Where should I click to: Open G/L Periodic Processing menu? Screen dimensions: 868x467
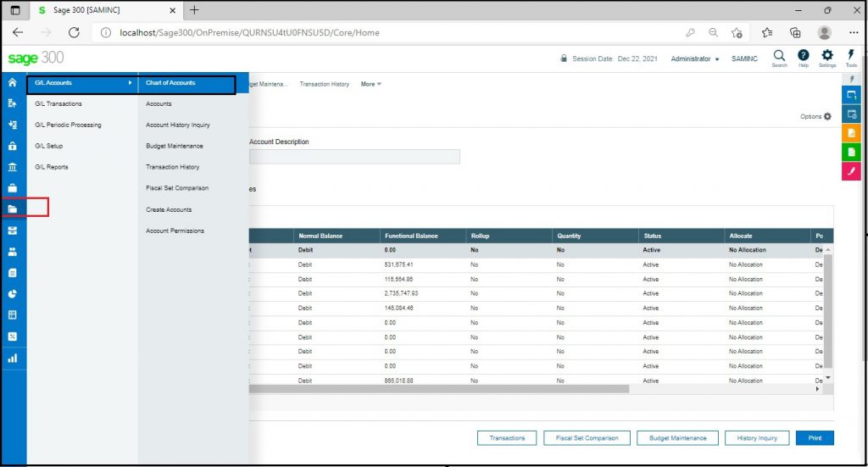68,125
